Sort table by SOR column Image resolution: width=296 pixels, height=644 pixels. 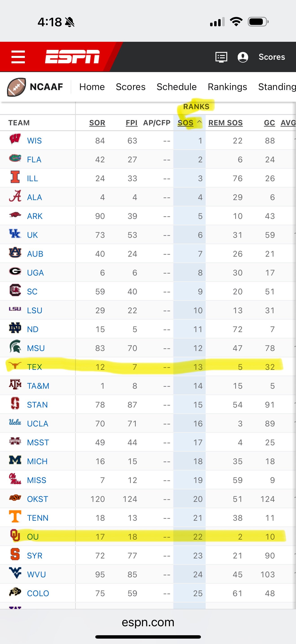[x=97, y=123]
